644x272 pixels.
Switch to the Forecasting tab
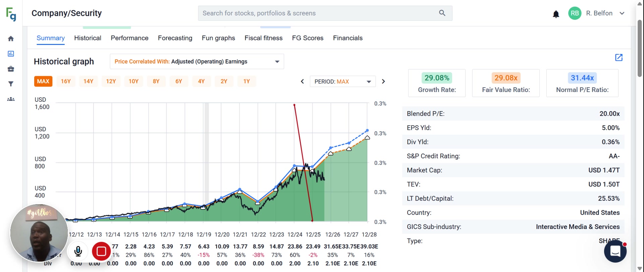click(x=175, y=38)
